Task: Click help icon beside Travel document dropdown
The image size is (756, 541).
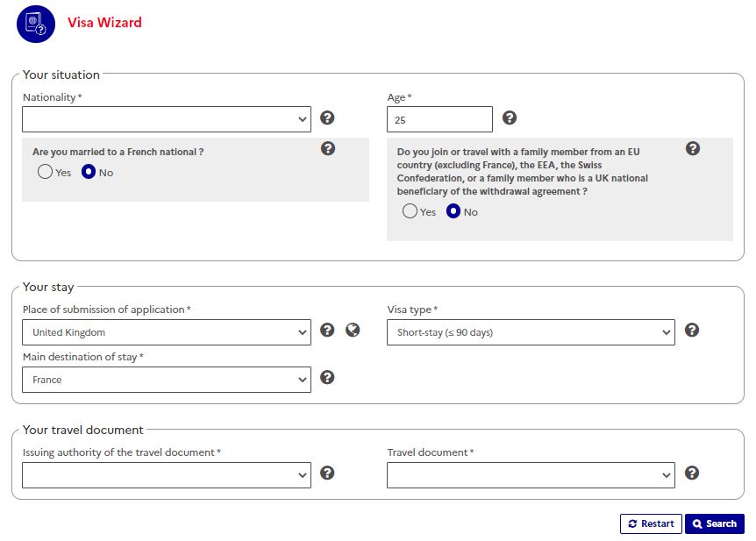Action: 692,473
